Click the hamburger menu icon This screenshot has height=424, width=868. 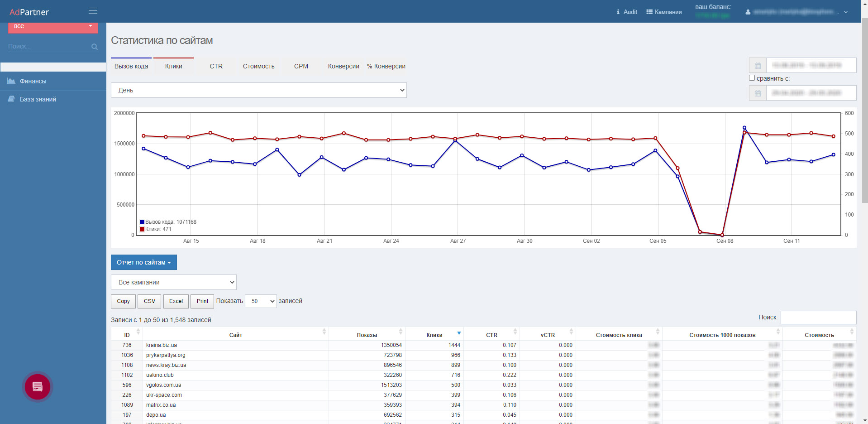(93, 11)
